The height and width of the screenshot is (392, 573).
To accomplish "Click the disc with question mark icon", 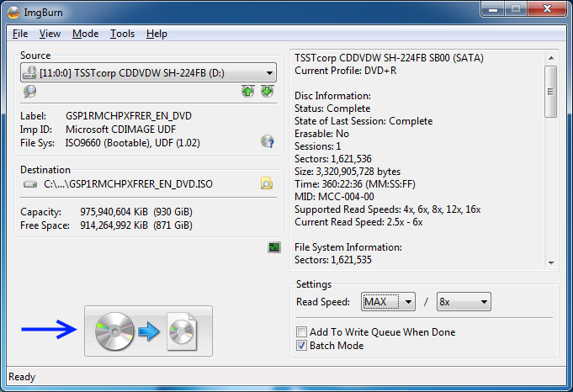I will point(267,141).
